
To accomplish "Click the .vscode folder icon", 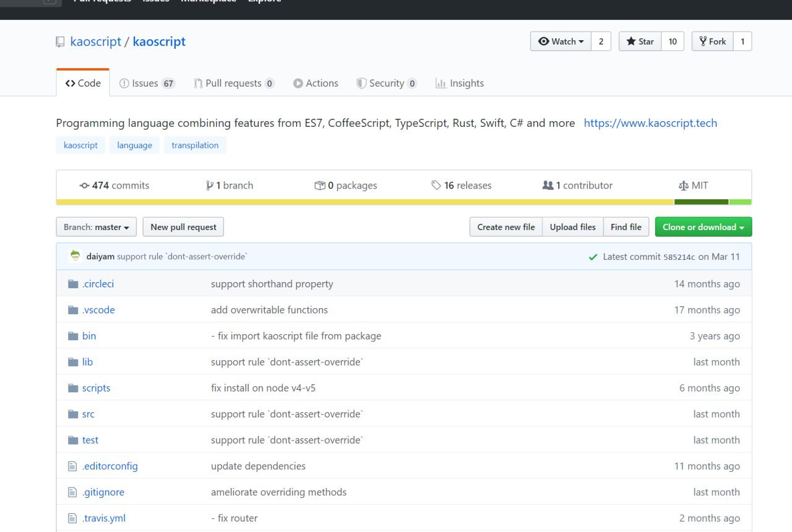I will 73,310.
